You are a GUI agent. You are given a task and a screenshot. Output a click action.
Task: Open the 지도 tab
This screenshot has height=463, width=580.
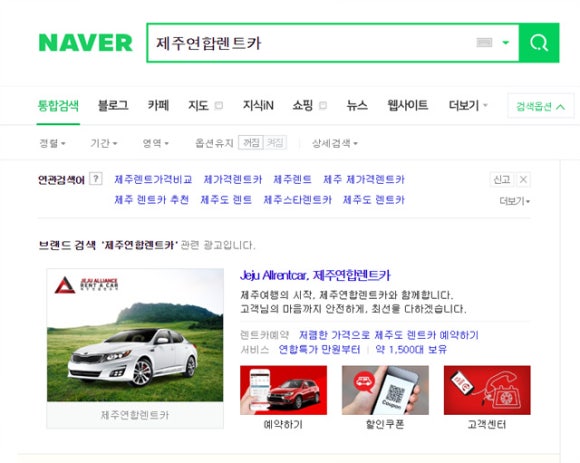click(199, 106)
